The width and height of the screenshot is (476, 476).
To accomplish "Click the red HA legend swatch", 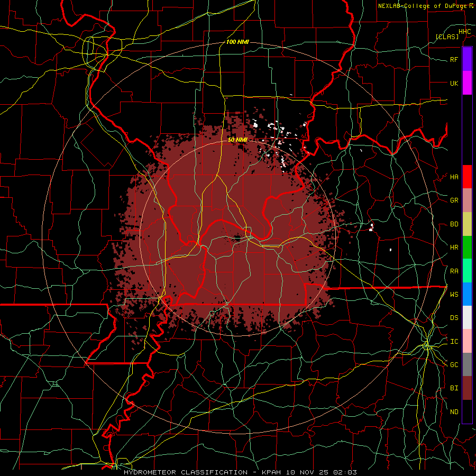I will (467, 177).
